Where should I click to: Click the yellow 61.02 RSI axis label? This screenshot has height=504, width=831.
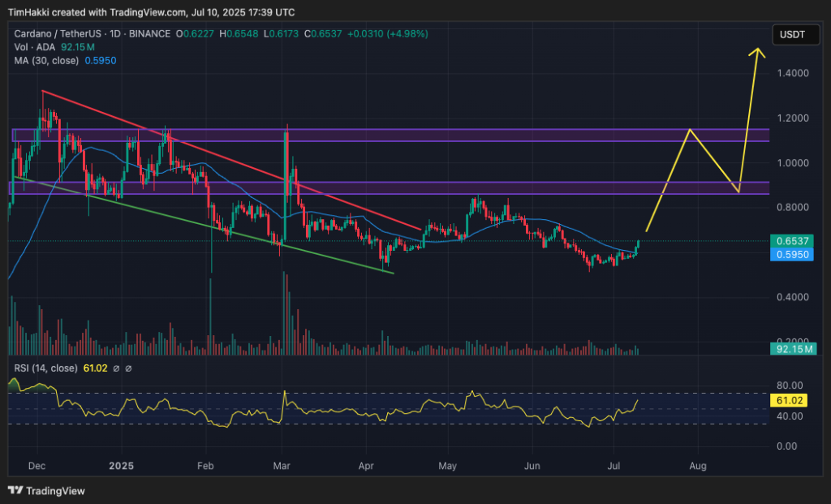coord(790,401)
